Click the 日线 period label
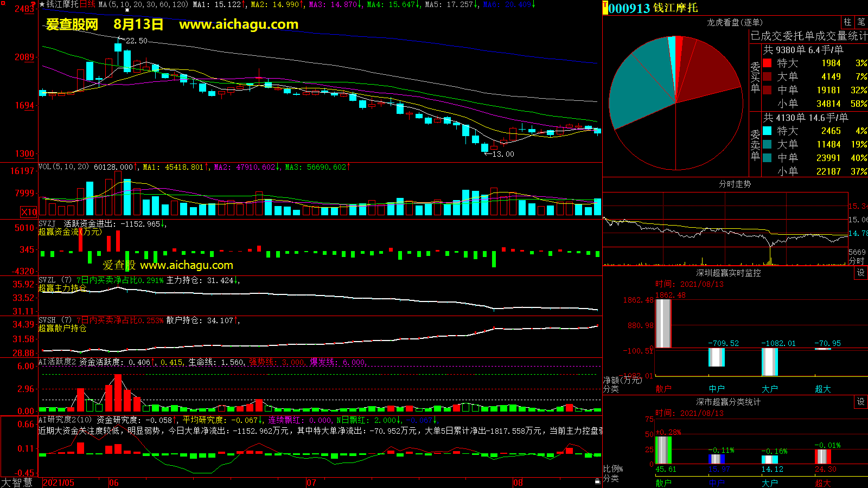This screenshot has height=488, width=868. [x=87, y=4]
